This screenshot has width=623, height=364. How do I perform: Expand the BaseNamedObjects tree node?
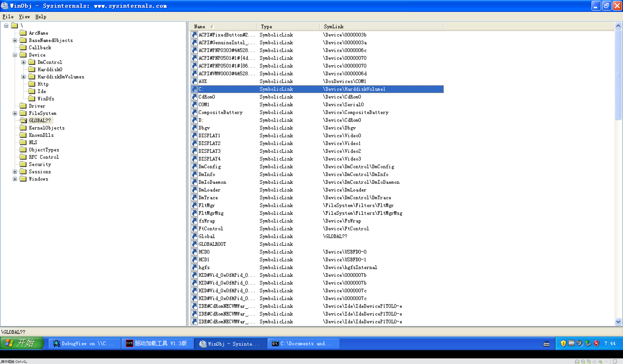(x=15, y=40)
